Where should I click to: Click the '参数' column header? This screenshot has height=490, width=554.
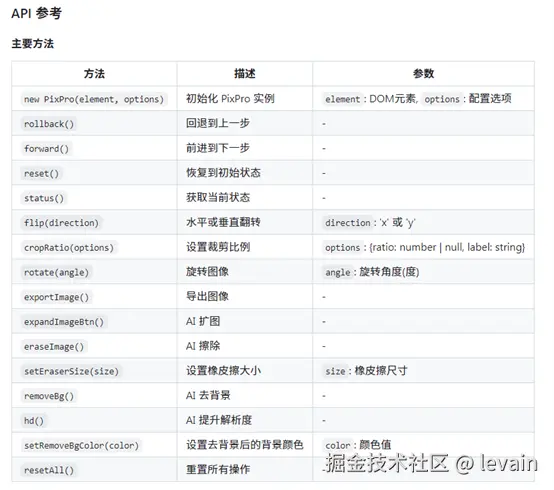tap(423, 73)
